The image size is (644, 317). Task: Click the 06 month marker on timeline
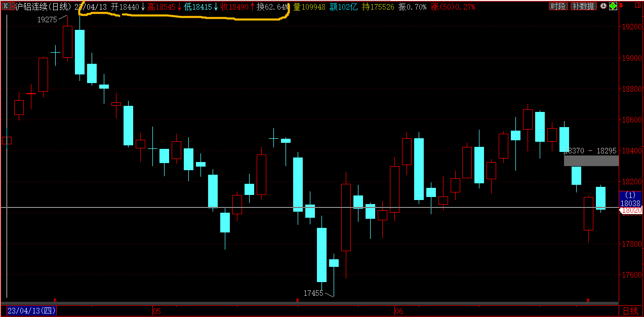click(x=399, y=311)
